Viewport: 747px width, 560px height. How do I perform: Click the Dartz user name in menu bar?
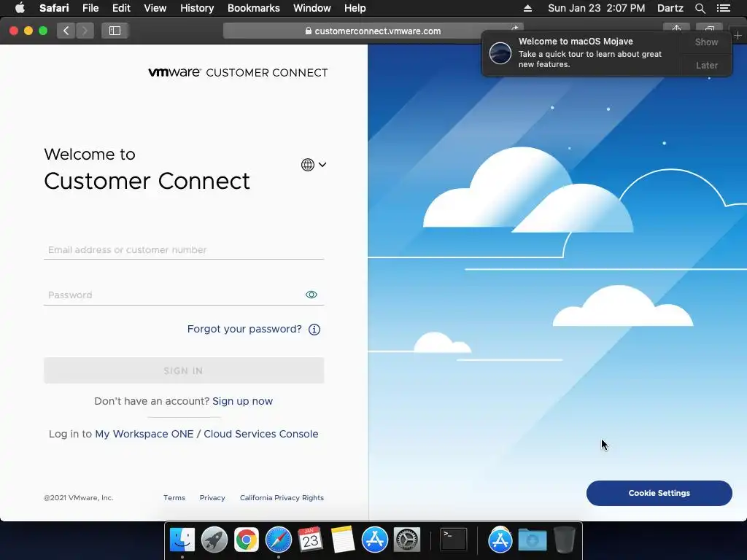point(670,8)
